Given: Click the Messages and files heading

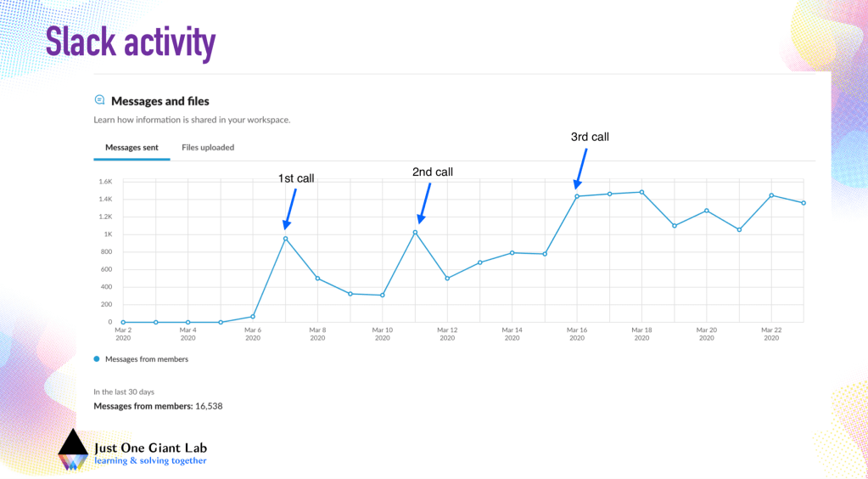Looking at the screenshot, I should click(x=160, y=101).
